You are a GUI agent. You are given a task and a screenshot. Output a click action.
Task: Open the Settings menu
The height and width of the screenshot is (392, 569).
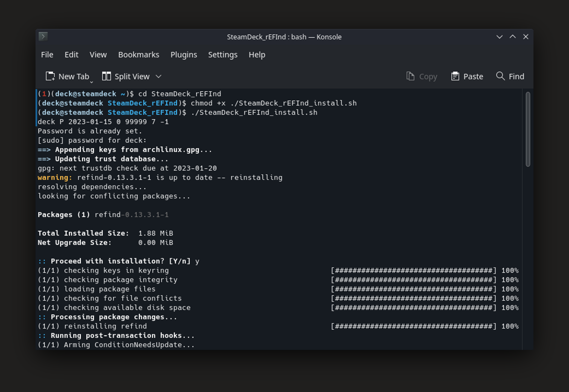pyautogui.click(x=223, y=55)
